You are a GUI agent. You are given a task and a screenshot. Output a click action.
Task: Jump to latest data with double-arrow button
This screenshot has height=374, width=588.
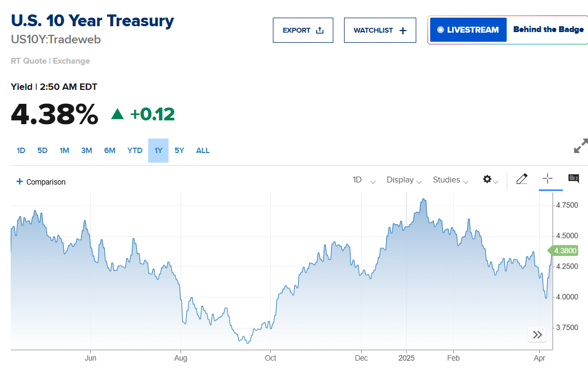[x=537, y=335]
